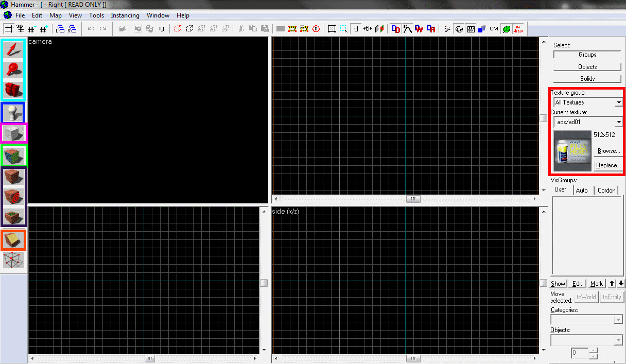This screenshot has height=364, width=626.
Task: Select the Magnify tool
Action: pos(14,69)
